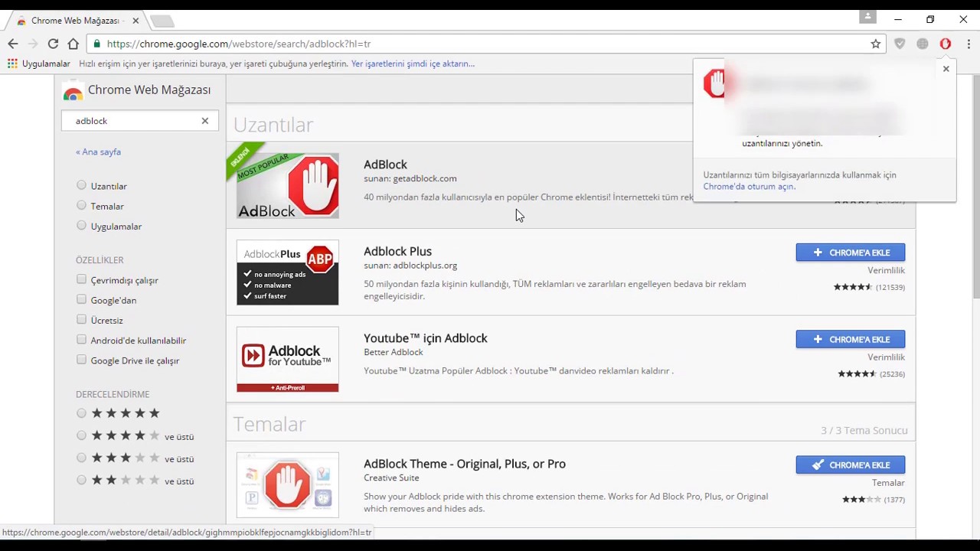Open the Adblock Plus thumbnail
The image size is (980, 551).
coord(288,272)
